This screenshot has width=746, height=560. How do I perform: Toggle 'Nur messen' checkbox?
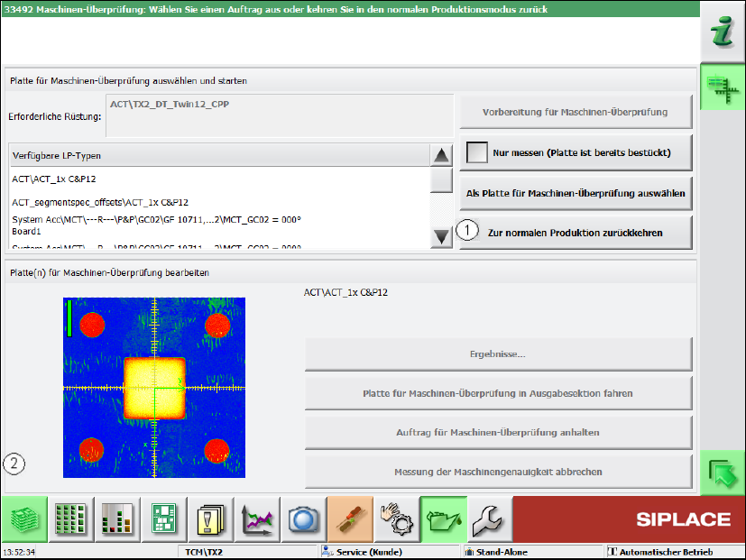click(476, 152)
